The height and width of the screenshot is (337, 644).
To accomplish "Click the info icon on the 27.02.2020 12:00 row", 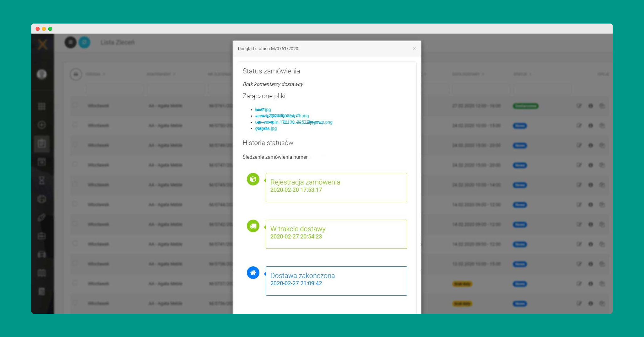I will point(591,106).
